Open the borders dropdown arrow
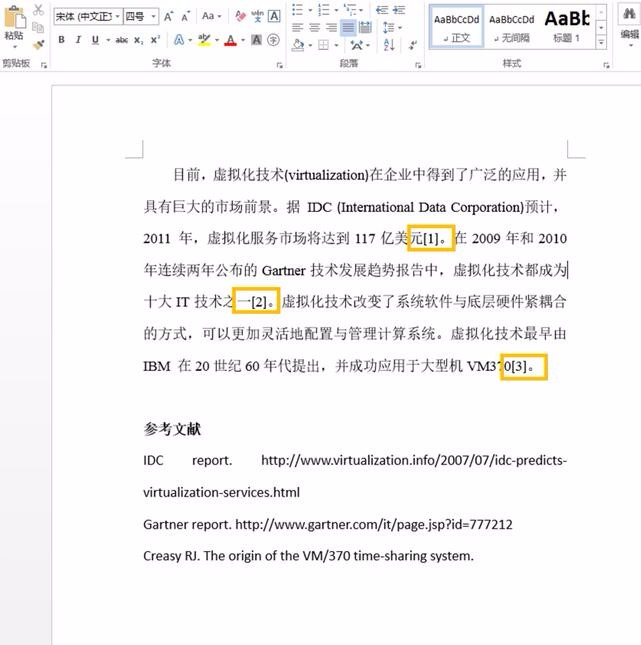This screenshot has height=645, width=641. [x=337, y=45]
